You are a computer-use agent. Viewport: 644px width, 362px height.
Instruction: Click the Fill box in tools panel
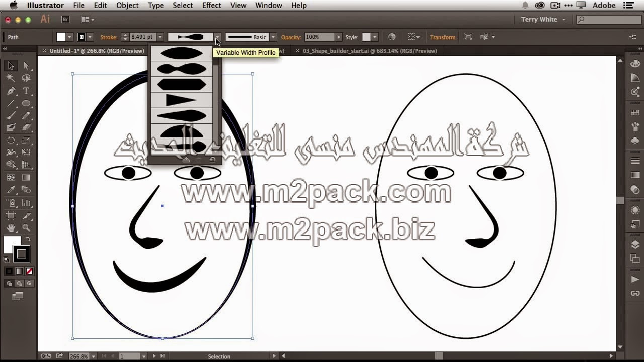click(x=12, y=245)
